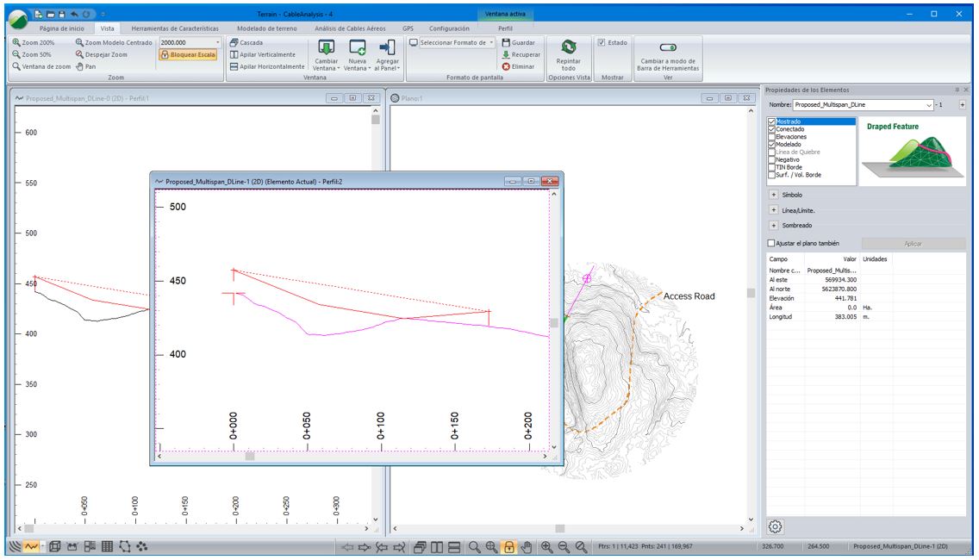Click the profile view icon in bottom toolbar
Image resolution: width=979 pixels, height=560 pixels.
click(x=31, y=546)
